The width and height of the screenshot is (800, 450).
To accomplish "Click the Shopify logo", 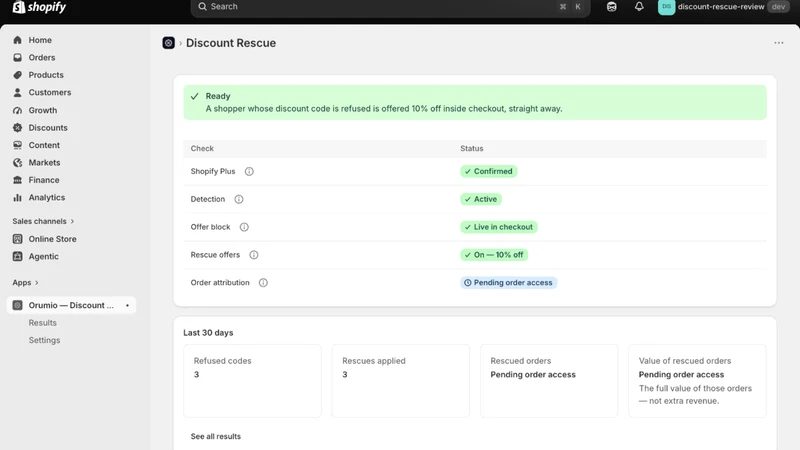I will pyautogui.click(x=39, y=7).
